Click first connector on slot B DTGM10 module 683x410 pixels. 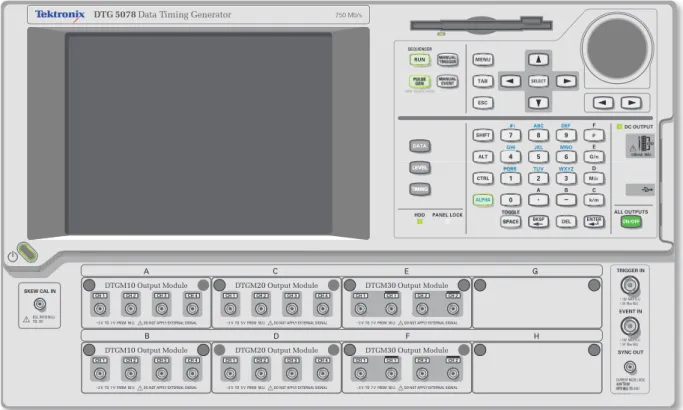[100, 374]
